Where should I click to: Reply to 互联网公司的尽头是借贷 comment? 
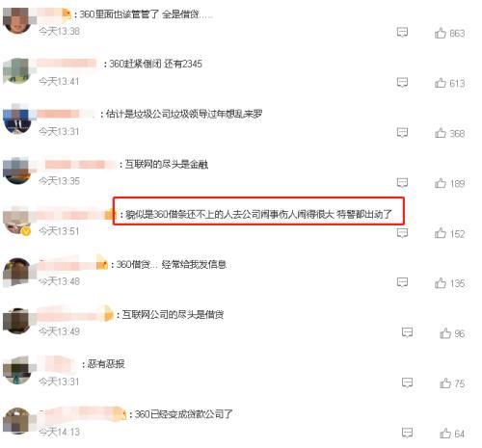point(407,332)
